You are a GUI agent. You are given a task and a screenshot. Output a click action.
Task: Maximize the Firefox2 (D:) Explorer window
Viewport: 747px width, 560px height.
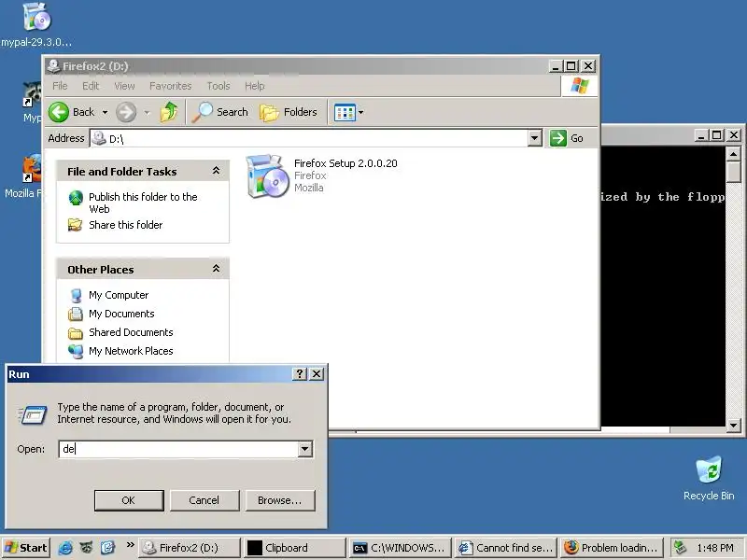pyautogui.click(x=571, y=66)
